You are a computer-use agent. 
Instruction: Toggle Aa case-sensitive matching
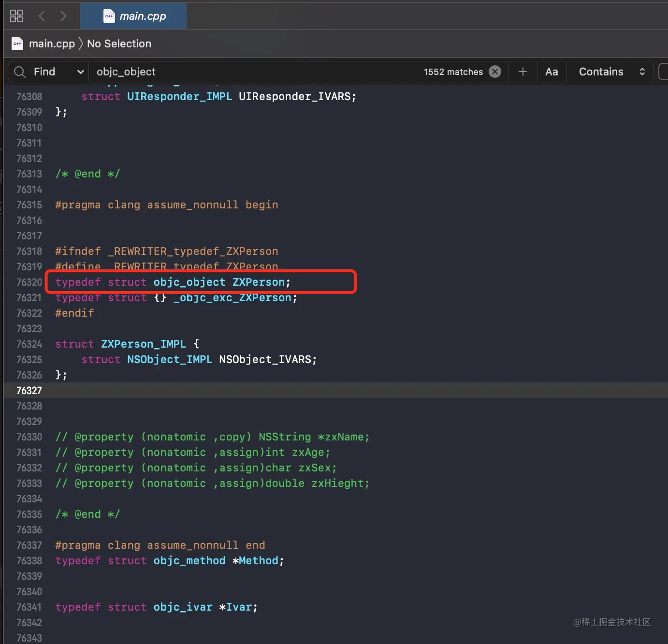[552, 72]
